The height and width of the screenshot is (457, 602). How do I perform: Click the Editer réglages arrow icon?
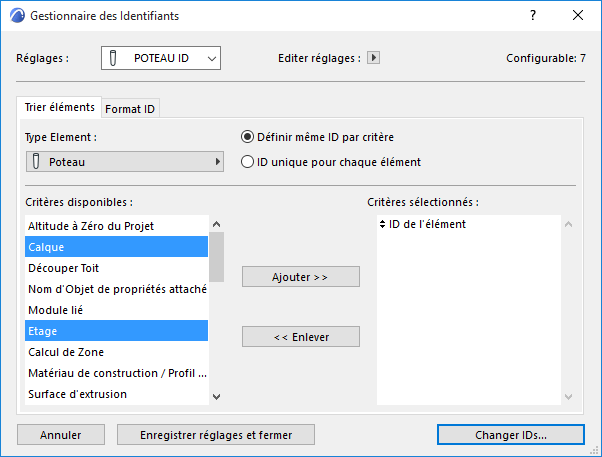pyautogui.click(x=374, y=58)
